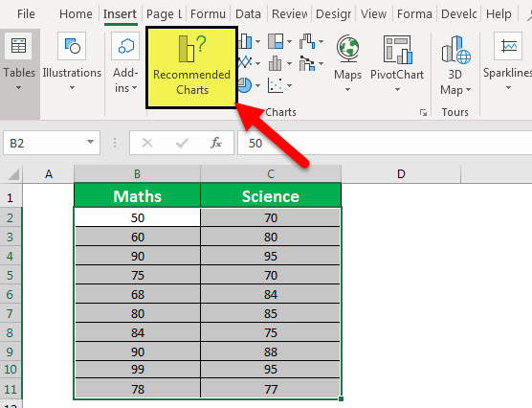
Task: Expand the hierarchy chart dropdown arrow
Action: tap(289, 42)
